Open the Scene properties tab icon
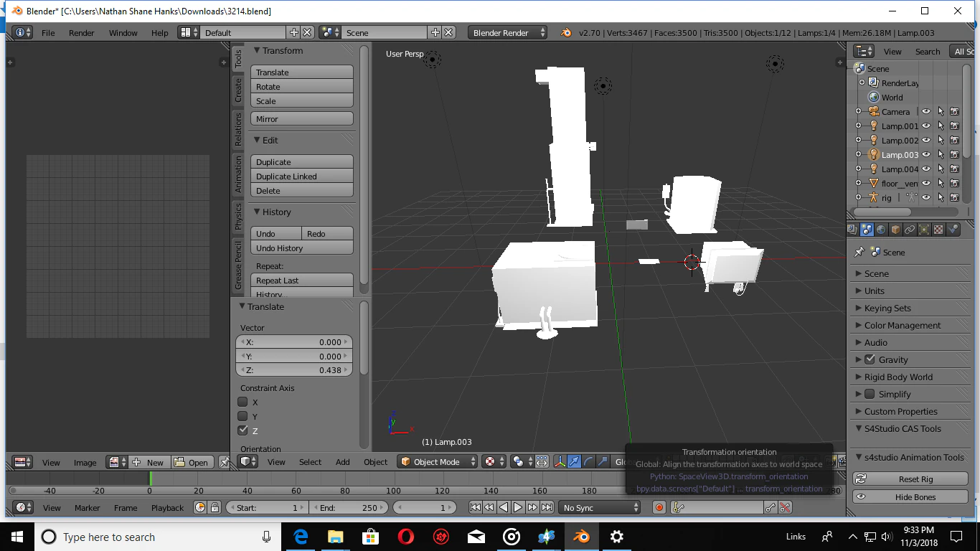This screenshot has height=551, width=980. (867, 230)
